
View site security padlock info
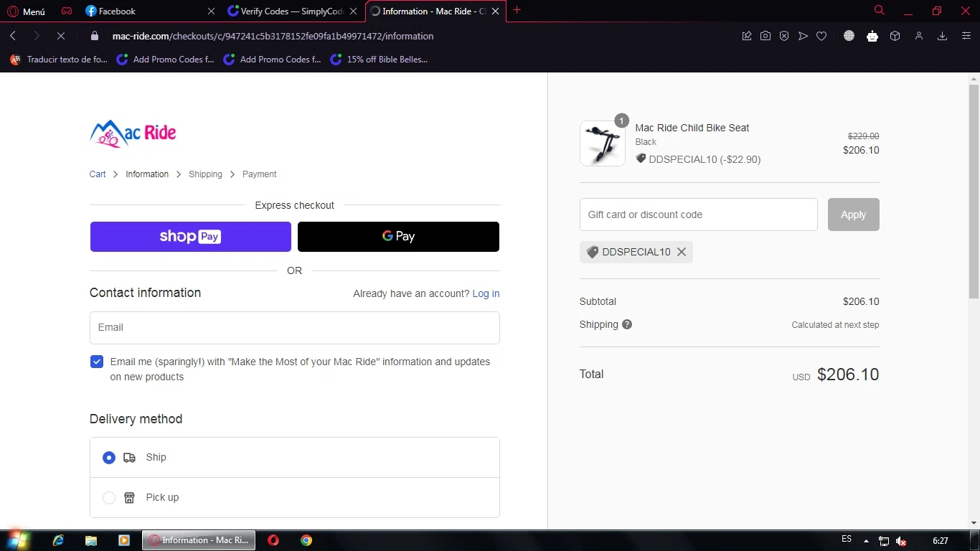pyautogui.click(x=95, y=36)
